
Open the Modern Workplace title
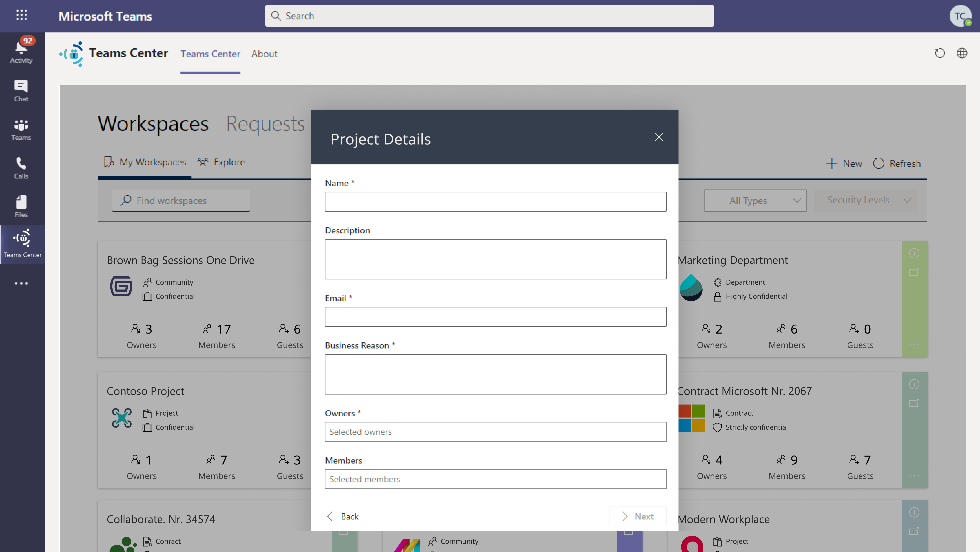point(724,520)
